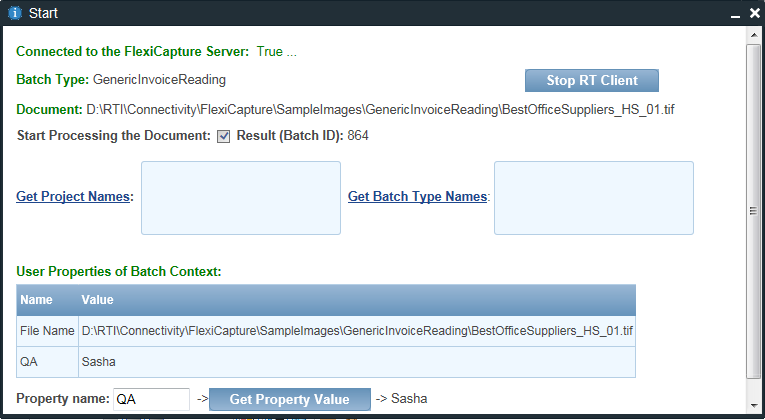Click the file path value in the table

(357, 330)
